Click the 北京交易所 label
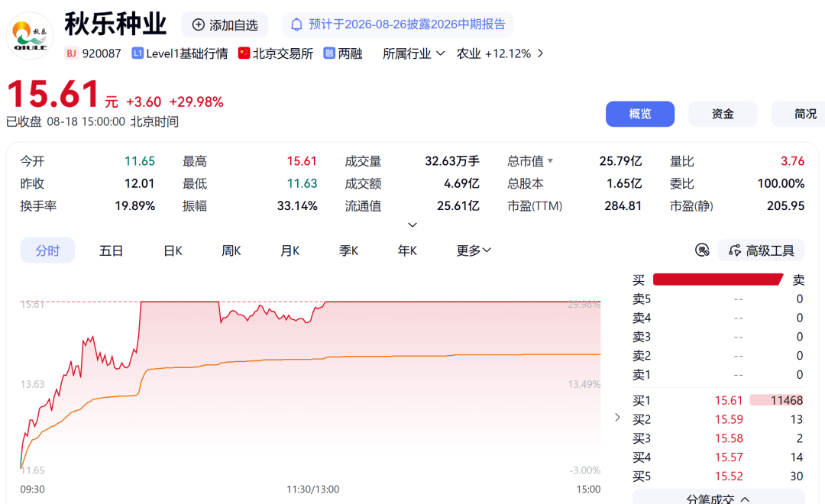The width and height of the screenshot is (825, 504). pos(283,53)
